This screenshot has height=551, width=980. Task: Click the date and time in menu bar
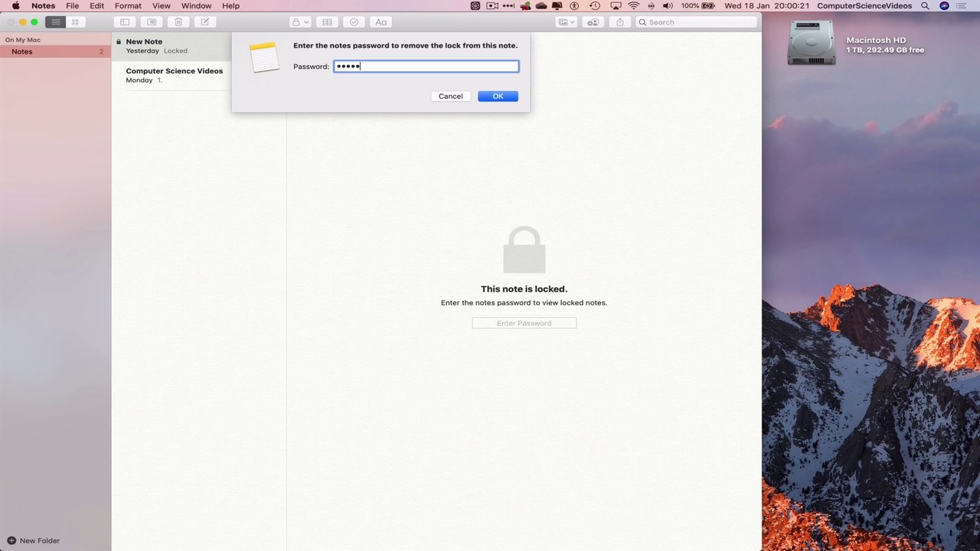766,5
